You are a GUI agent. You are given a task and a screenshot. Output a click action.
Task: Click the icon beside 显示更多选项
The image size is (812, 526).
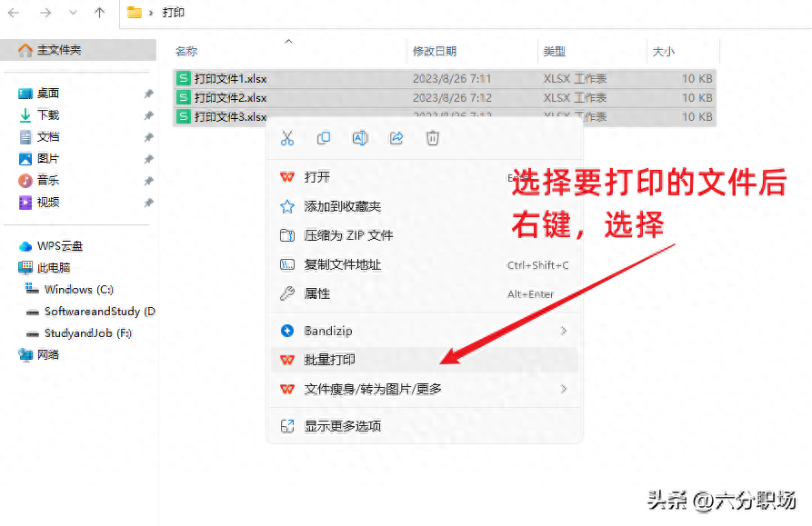[x=287, y=426]
